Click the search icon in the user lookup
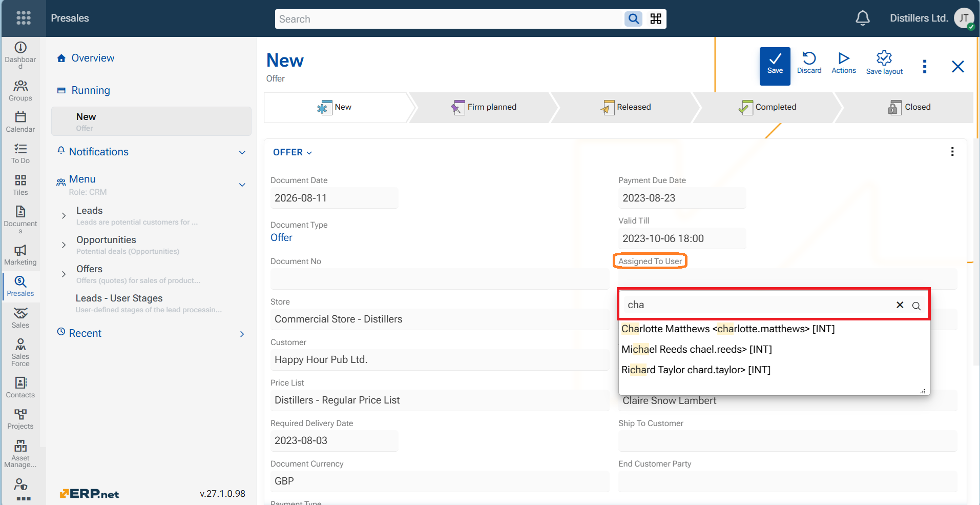The height and width of the screenshot is (505, 980). click(916, 306)
